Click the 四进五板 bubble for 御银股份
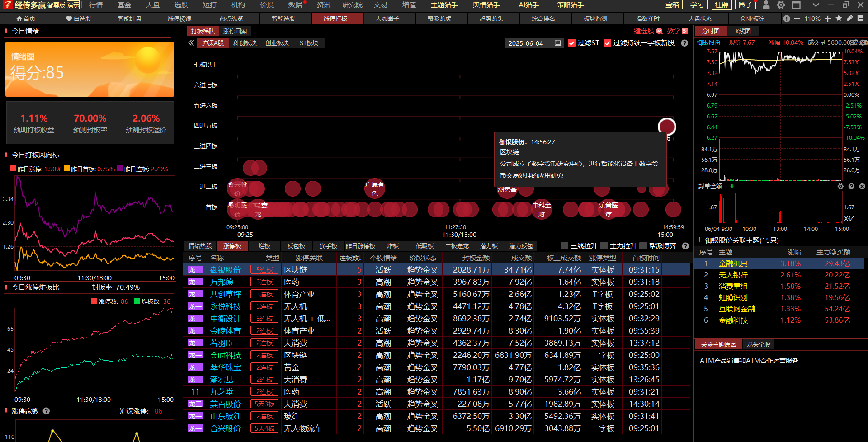 pyautogui.click(x=667, y=127)
